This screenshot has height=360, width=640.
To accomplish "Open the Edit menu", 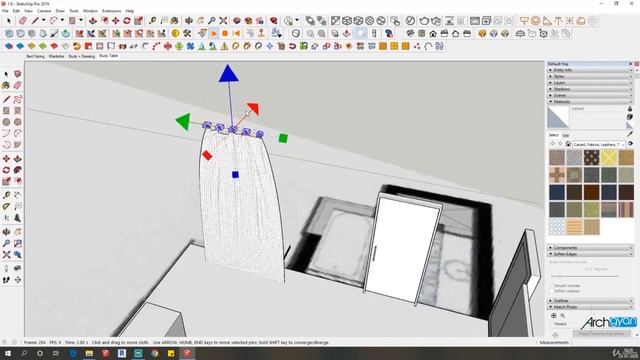I will (x=16, y=11).
